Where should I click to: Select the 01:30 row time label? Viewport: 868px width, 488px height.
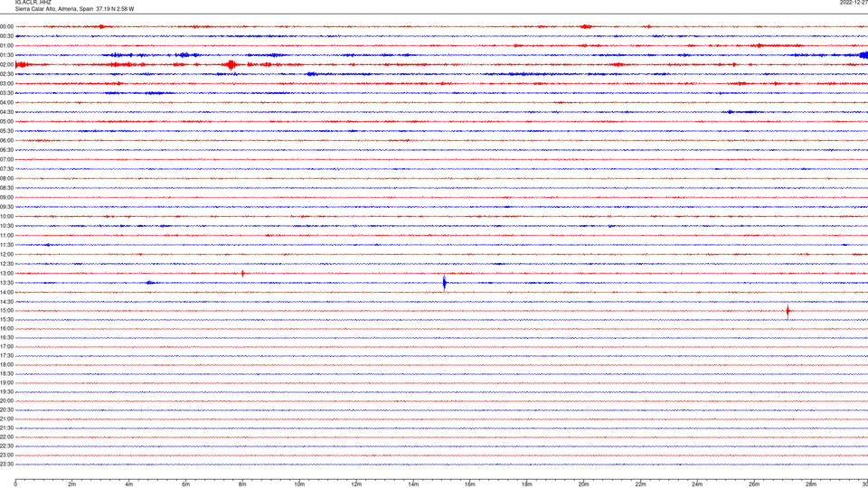pyautogui.click(x=6, y=55)
